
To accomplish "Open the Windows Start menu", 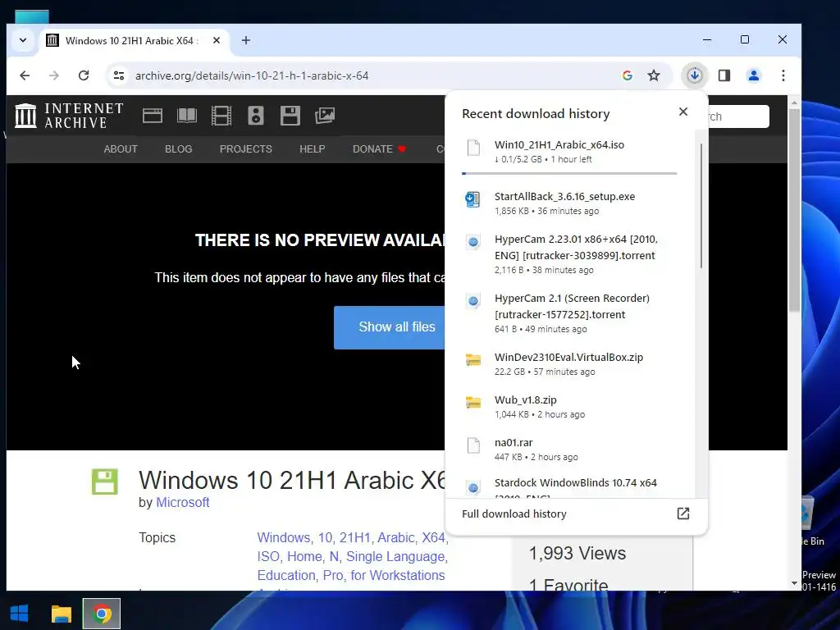I will tap(20, 614).
